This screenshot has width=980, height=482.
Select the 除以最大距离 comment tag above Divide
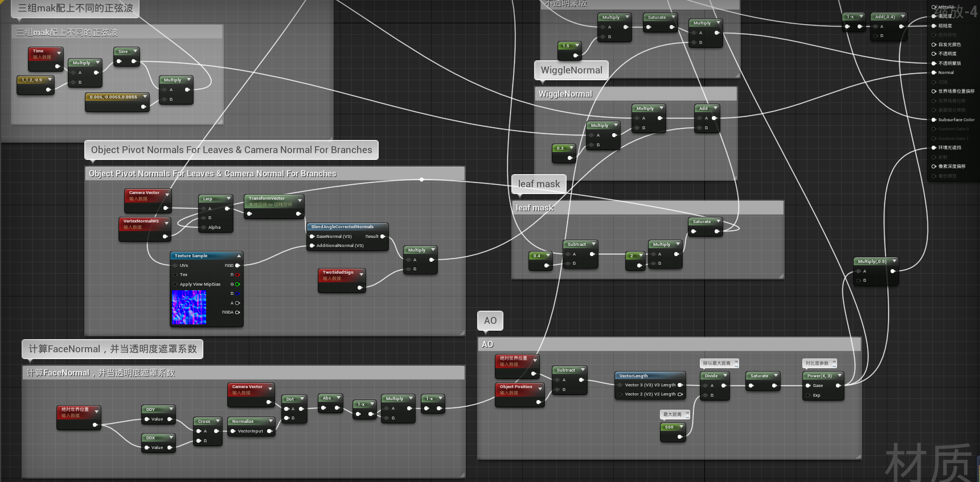click(719, 363)
